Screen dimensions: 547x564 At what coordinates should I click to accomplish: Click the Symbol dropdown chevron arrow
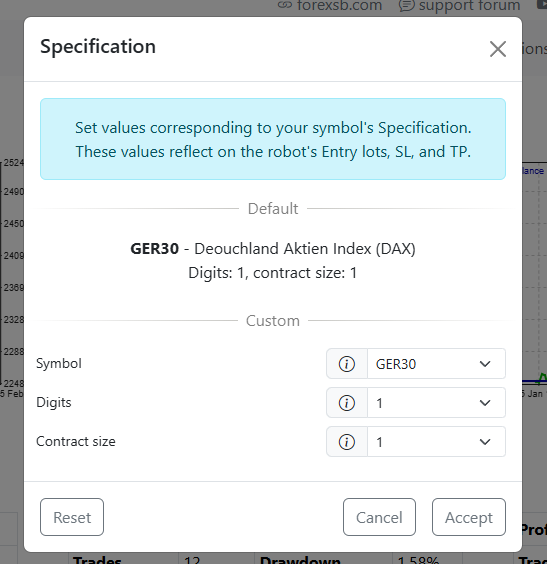click(485, 364)
